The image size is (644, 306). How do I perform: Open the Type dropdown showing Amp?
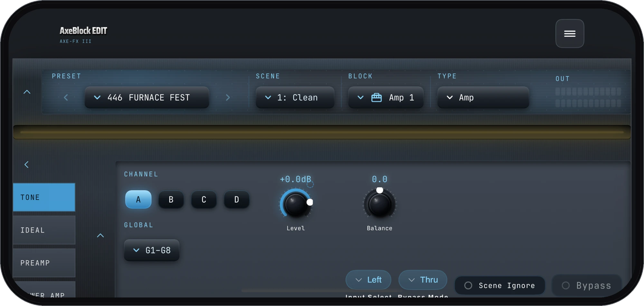coord(483,97)
